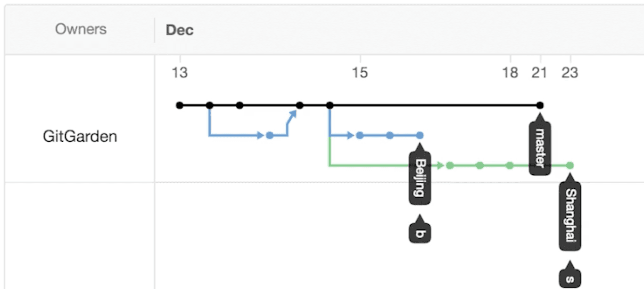This screenshot has width=644, height=289.
Task: Select the first black commit dot at 13
Action: click(x=180, y=105)
